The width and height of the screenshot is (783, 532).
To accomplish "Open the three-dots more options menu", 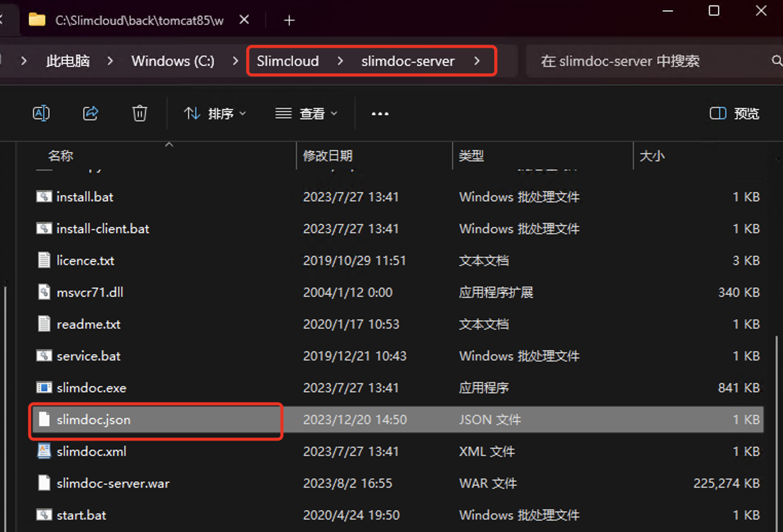I will 380,113.
